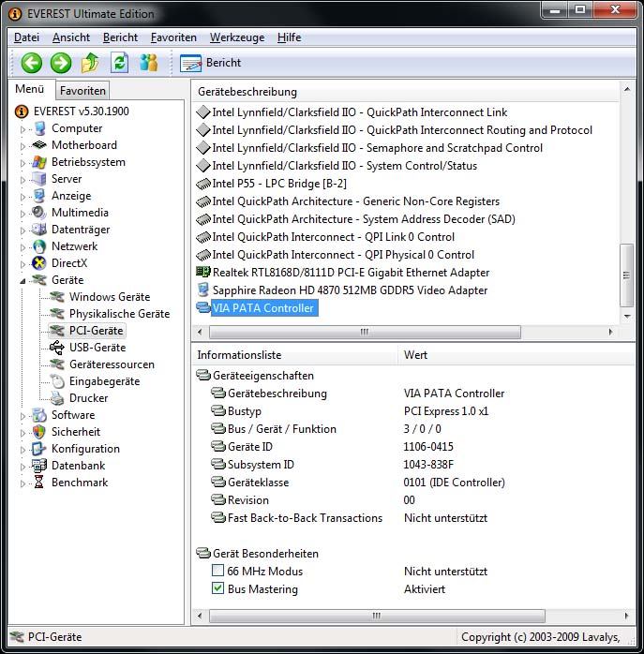Select Physikalische Geräte in the tree

(119, 314)
